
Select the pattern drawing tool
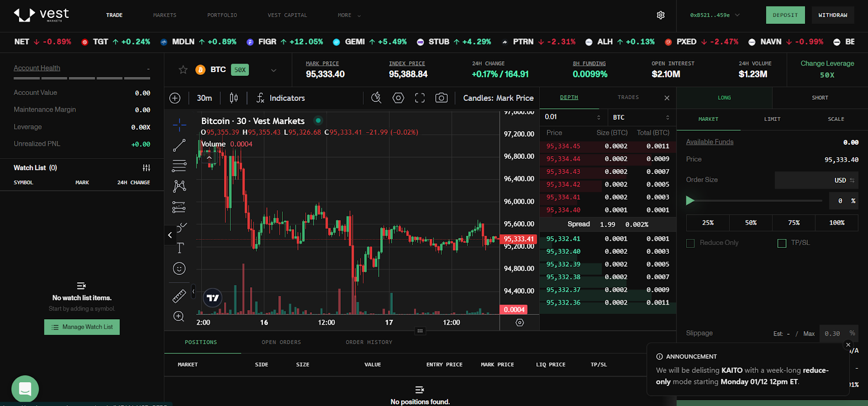tap(180, 186)
